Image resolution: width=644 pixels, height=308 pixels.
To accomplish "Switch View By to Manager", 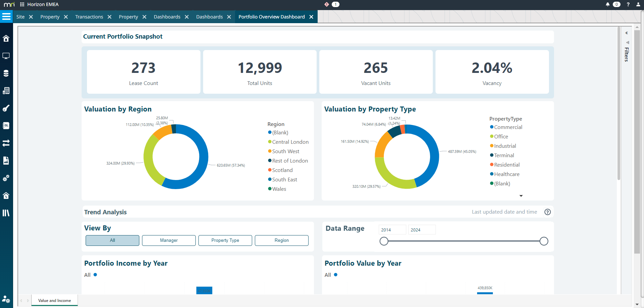I will pyautogui.click(x=169, y=240).
